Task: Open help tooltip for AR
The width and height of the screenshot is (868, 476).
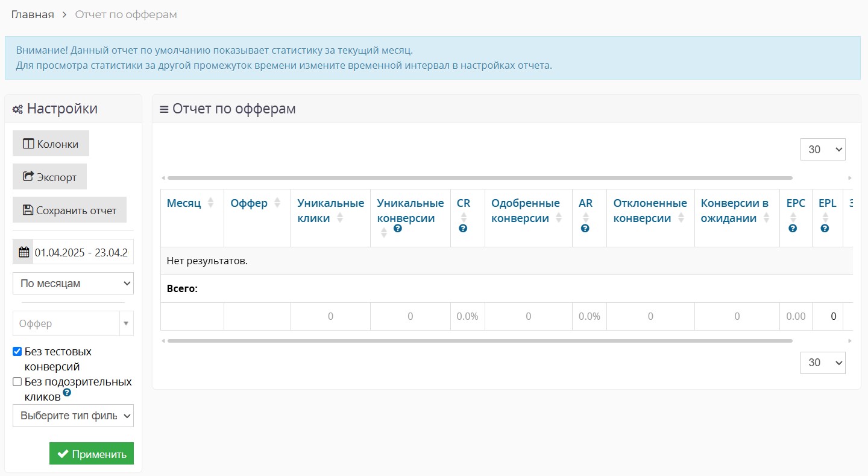Action: coord(585,229)
